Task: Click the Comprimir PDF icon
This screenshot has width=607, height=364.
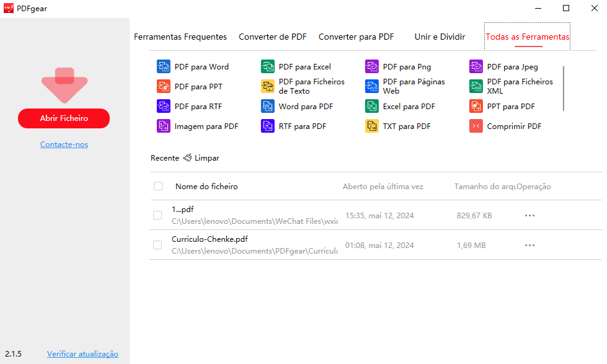Action: point(476,126)
